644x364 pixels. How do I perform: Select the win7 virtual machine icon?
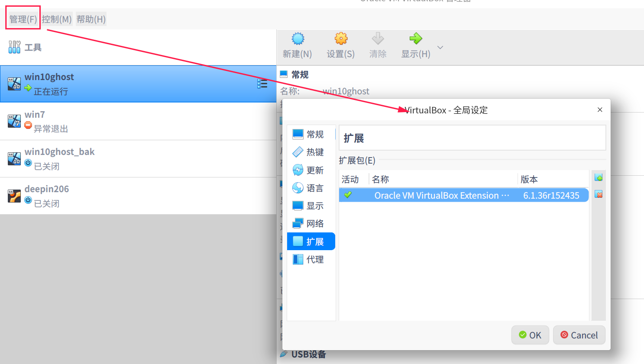[x=14, y=121]
